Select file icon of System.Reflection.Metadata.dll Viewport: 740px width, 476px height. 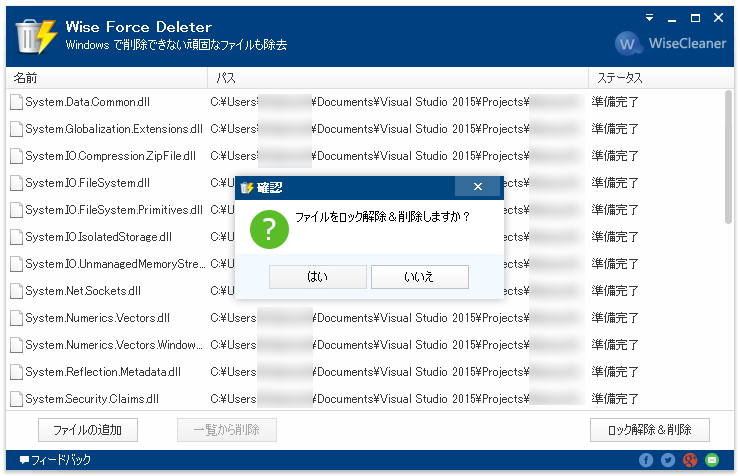[x=17, y=372]
